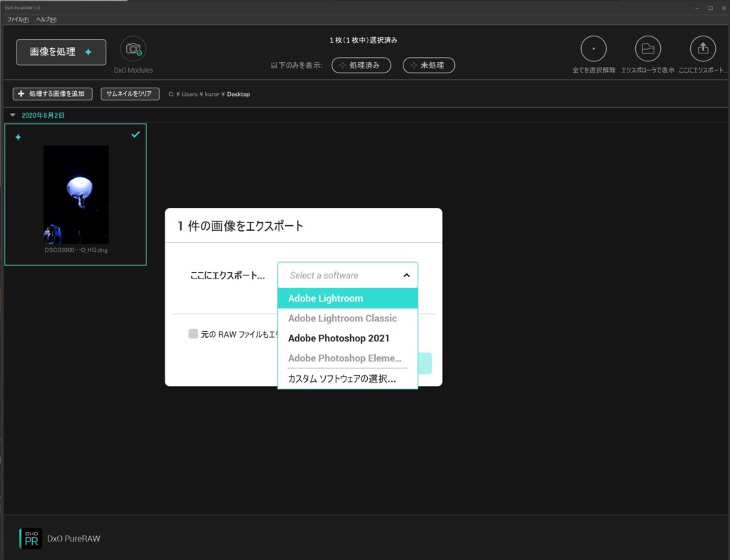This screenshot has height=560, width=730.
Task: Click the Users folder in path
Action: [x=190, y=94]
